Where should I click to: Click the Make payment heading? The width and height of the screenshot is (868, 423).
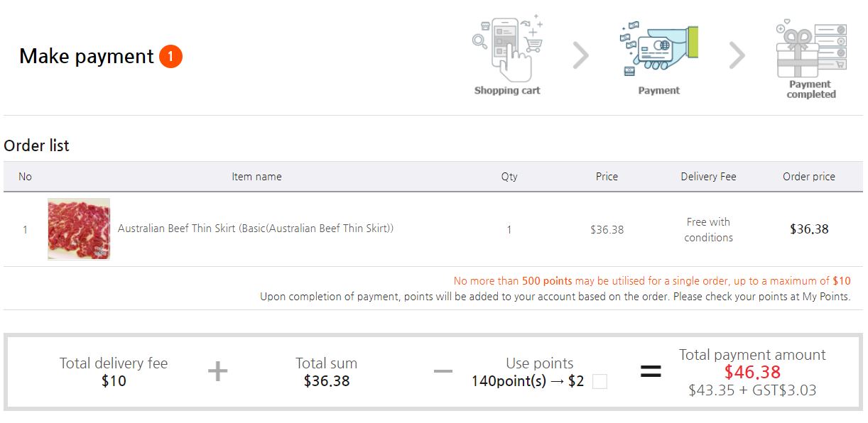tap(86, 56)
